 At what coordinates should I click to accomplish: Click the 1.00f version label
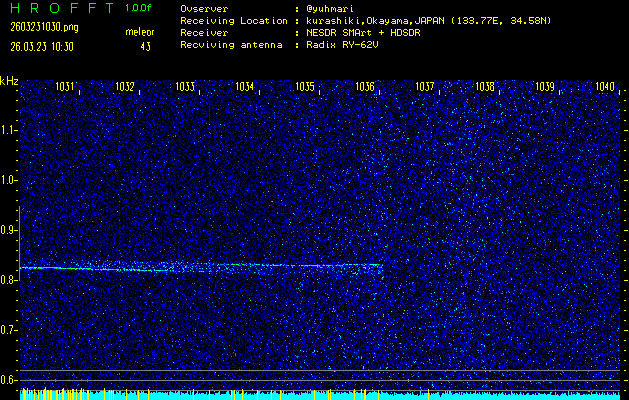pos(139,8)
